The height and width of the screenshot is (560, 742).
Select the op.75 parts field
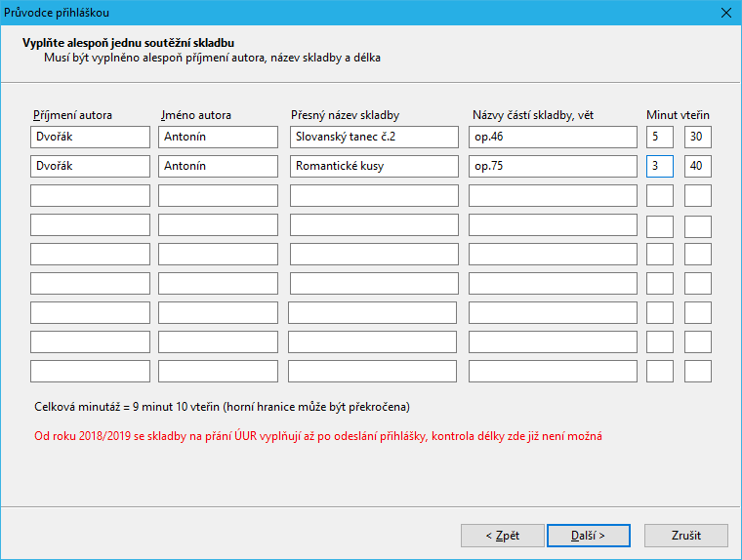(x=553, y=166)
